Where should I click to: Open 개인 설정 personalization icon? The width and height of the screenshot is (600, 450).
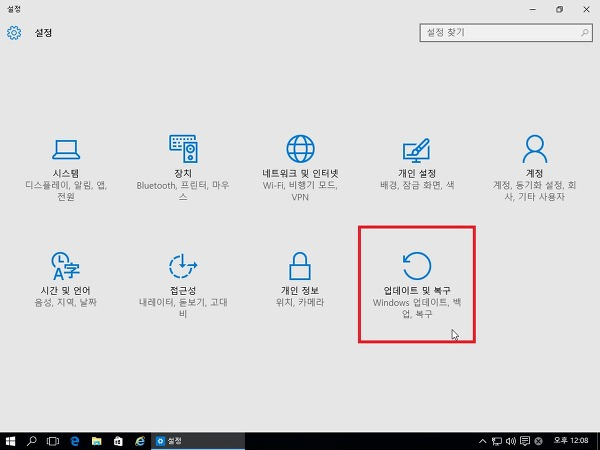point(417,150)
